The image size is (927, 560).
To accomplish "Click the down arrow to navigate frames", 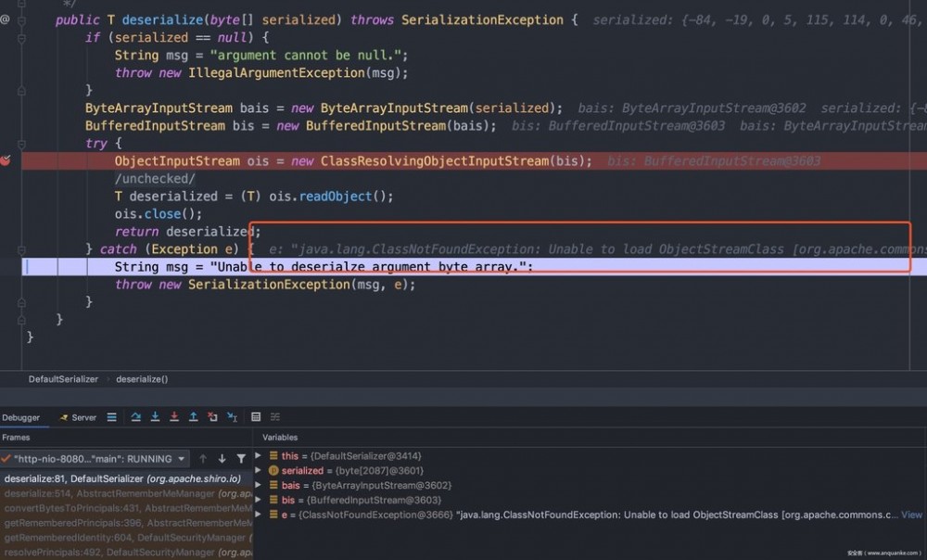I will (222, 458).
